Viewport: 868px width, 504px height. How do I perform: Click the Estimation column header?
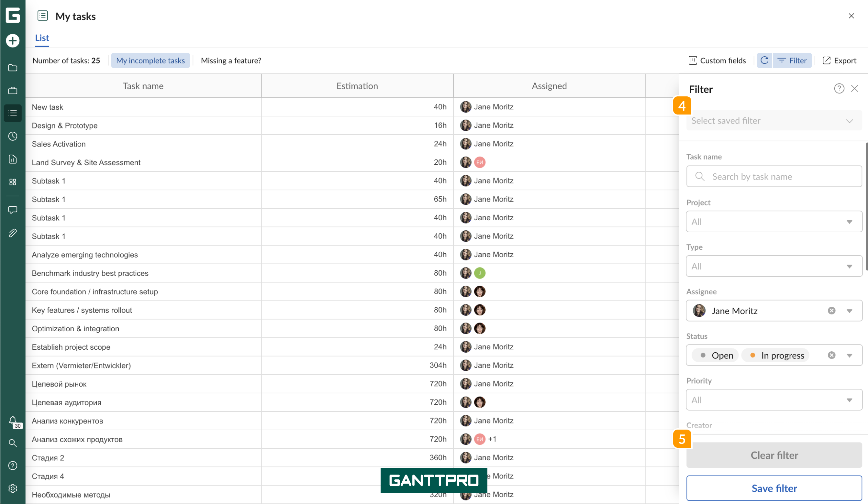coord(357,86)
